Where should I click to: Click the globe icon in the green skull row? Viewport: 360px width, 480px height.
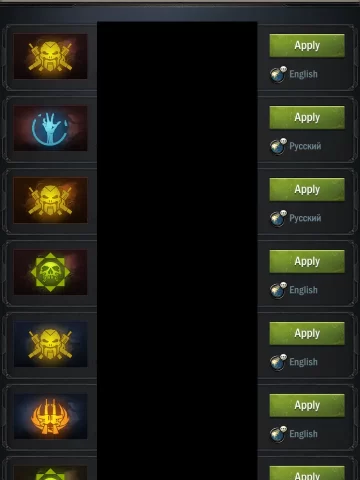click(278, 290)
